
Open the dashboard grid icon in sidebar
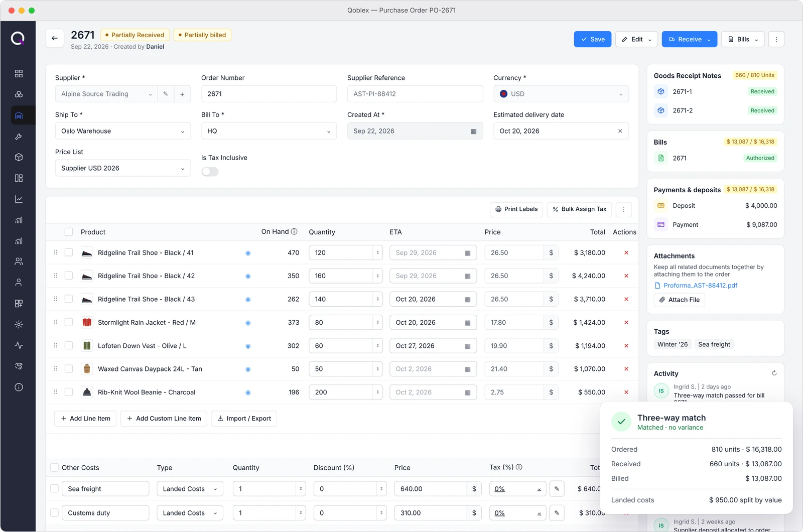tap(19, 73)
